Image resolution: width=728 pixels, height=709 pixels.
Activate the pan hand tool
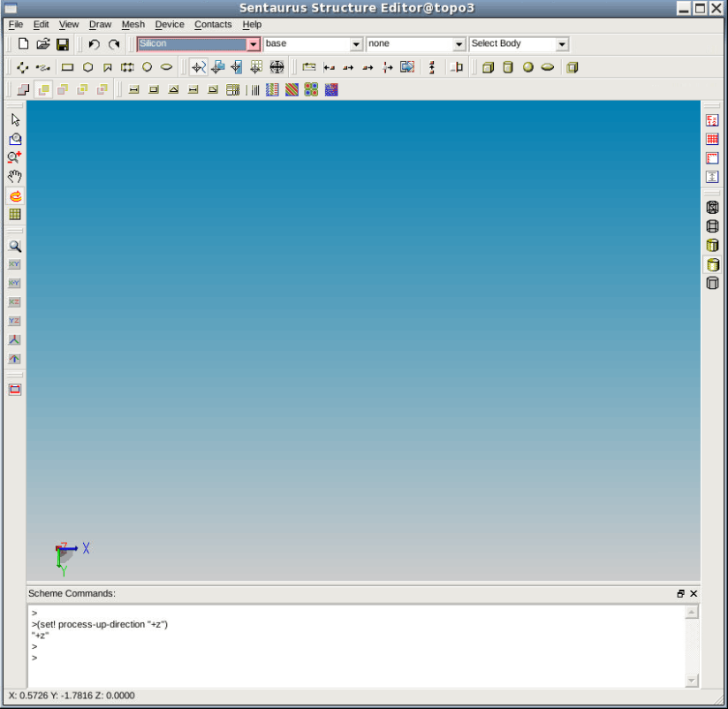tap(15, 177)
